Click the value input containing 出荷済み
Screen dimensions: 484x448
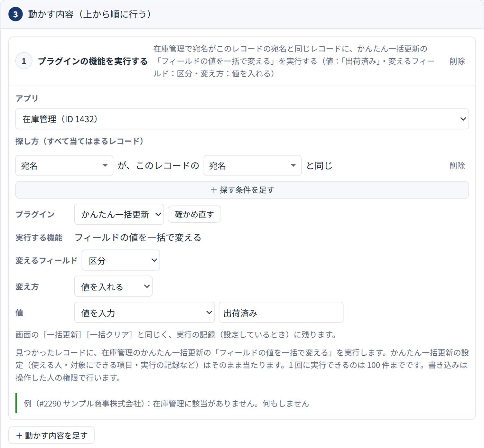click(x=281, y=312)
